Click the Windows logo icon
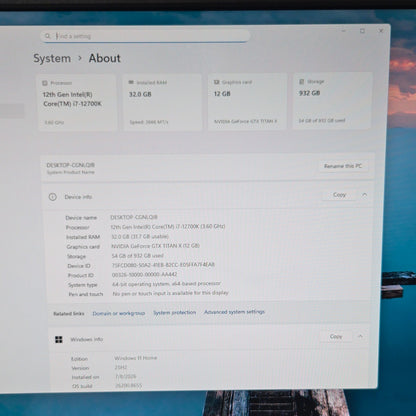416x416 pixels. pos(59,339)
